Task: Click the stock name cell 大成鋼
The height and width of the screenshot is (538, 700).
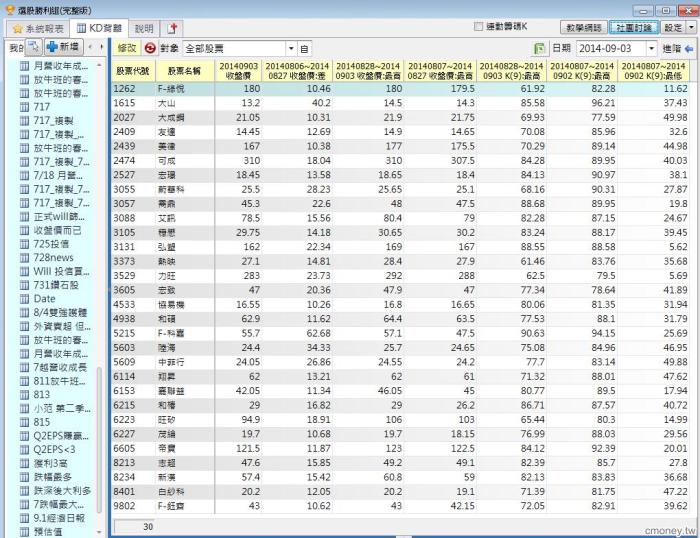Action: click(x=185, y=117)
